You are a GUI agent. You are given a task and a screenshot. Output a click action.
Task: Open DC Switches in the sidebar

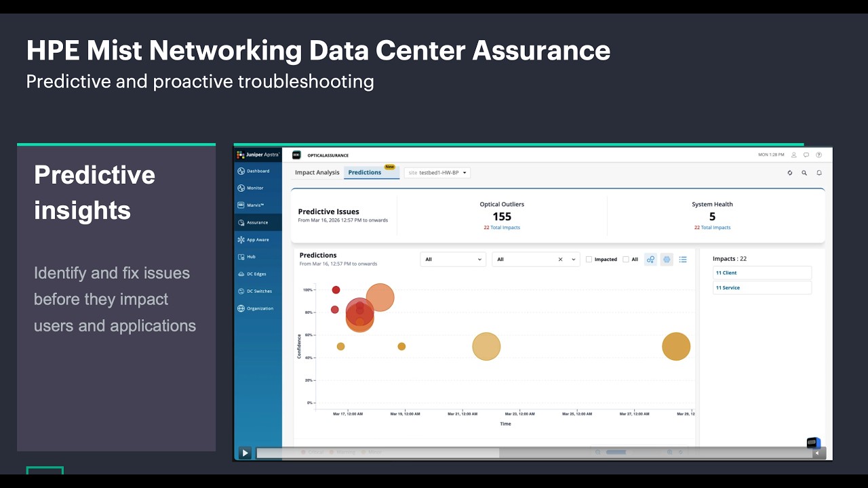tap(258, 291)
